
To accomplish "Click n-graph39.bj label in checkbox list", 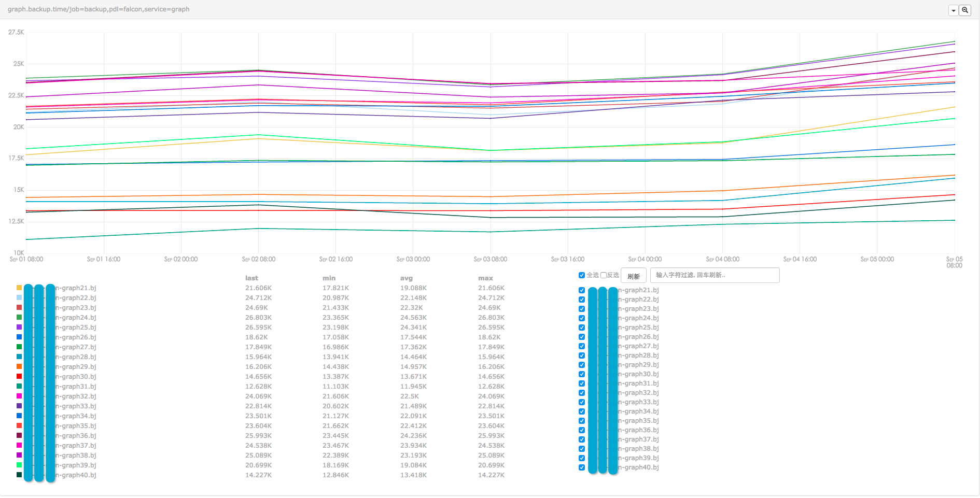I will pyautogui.click(x=638, y=458).
